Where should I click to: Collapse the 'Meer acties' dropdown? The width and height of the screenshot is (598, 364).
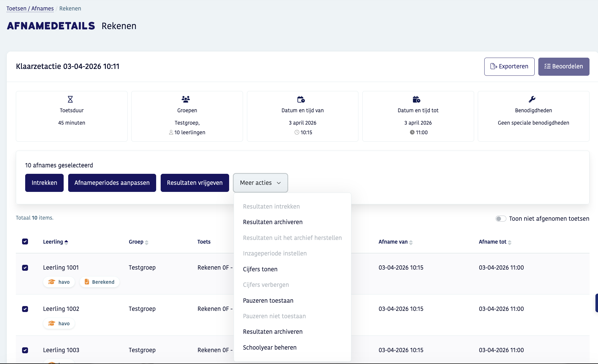(x=260, y=183)
